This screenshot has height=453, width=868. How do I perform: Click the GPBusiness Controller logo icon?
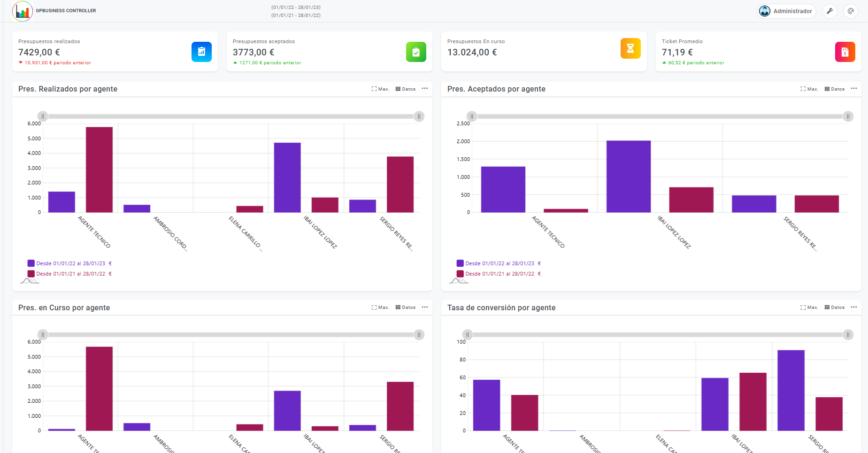click(23, 11)
